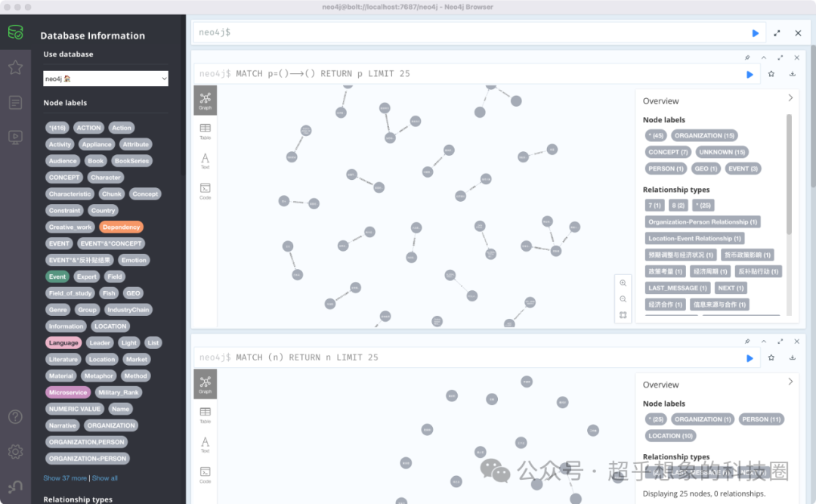Screen dimensions: 816x504
Task: Click LAST_MESSAGE (1) relationship type
Action: (677, 288)
